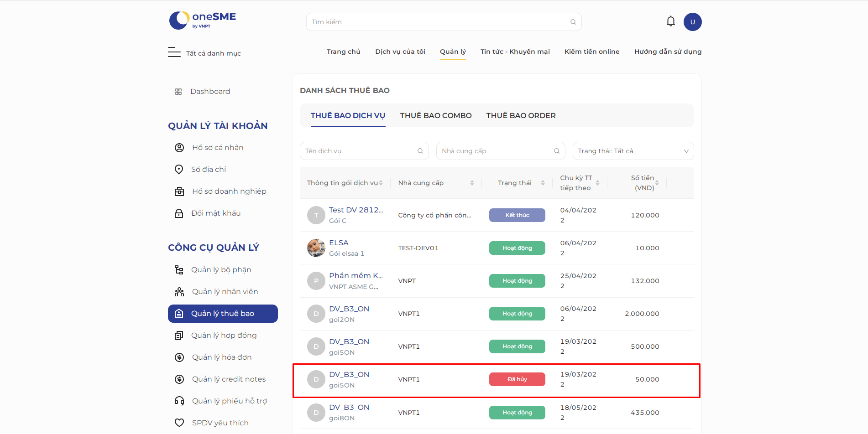This screenshot has width=868, height=434.
Task: Click the Quản lý nhân viên people icon
Action: [179, 292]
